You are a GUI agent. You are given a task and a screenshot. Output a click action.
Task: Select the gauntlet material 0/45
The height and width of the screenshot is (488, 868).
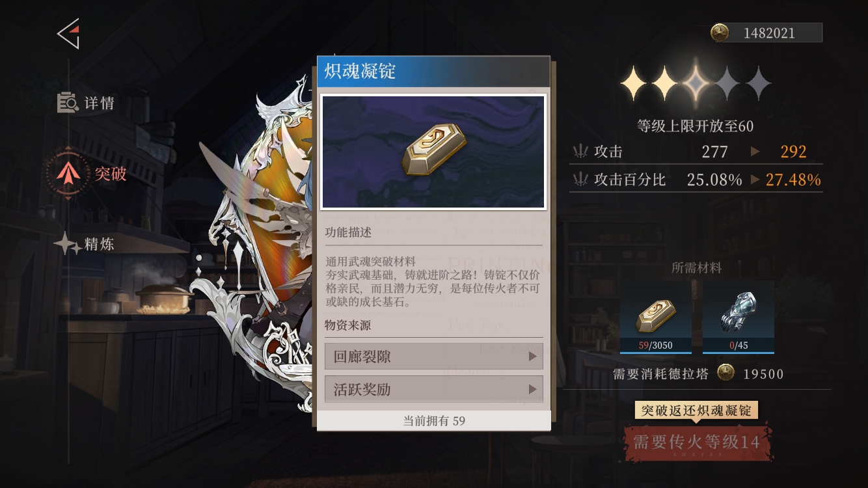click(739, 317)
